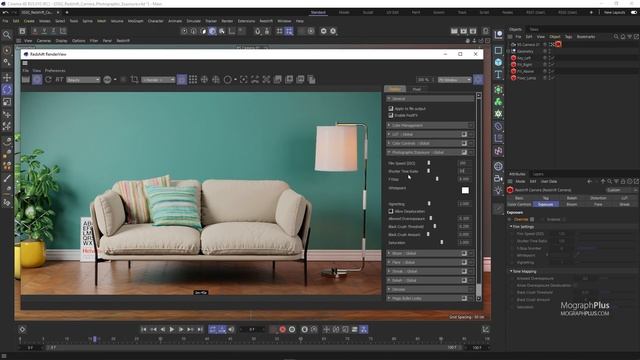
Task: Click the Render to Picture Viewer icon
Action: pos(464,31)
